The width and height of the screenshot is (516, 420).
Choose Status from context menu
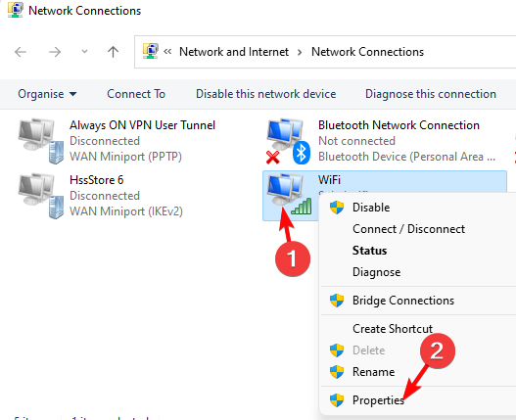coord(369,251)
